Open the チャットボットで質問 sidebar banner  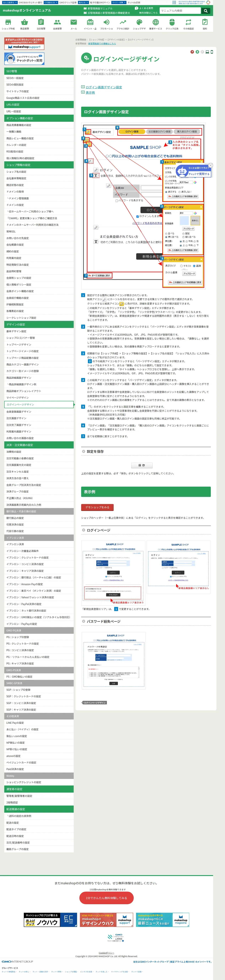click(24, 59)
